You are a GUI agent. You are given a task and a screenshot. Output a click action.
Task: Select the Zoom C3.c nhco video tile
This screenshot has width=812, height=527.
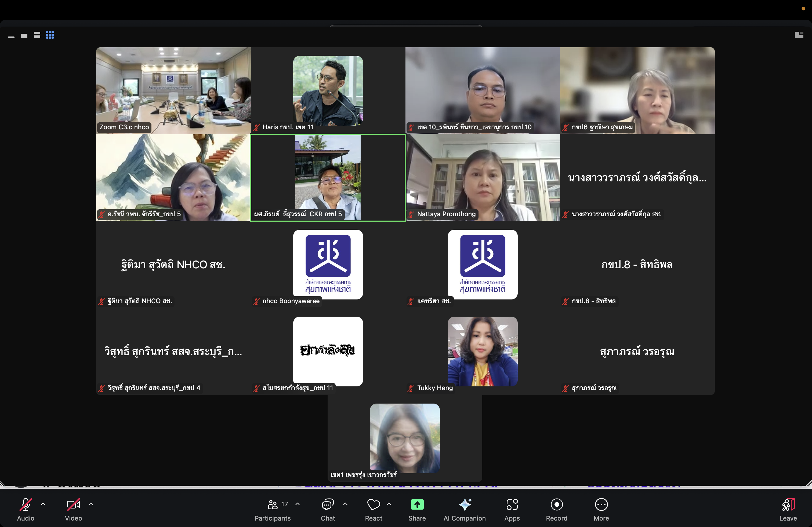173,90
